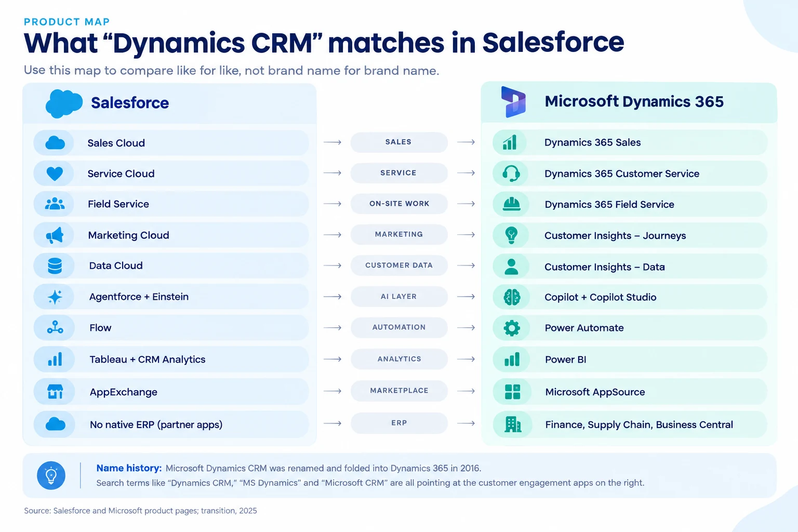Click the Customer Insights – Data label
The height and width of the screenshot is (532, 798).
point(605,267)
